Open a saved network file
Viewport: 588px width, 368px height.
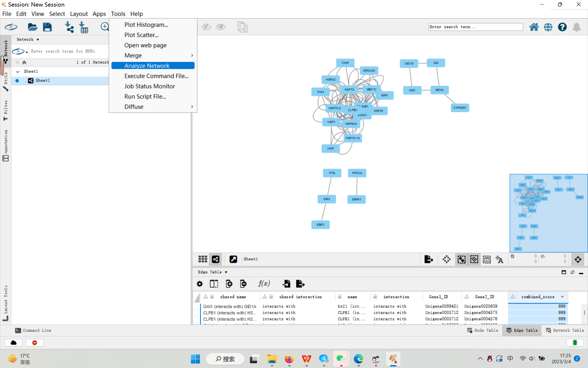pyautogui.click(x=33, y=27)
